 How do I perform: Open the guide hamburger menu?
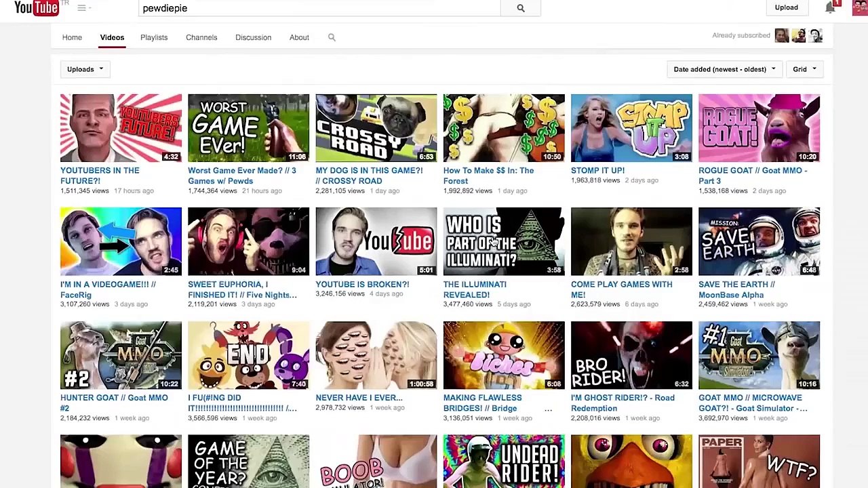(x=82, y=8)
